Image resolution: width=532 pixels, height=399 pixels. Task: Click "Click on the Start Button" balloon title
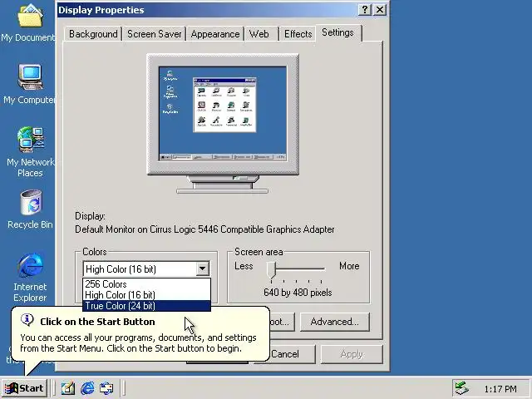pos(97,322)
